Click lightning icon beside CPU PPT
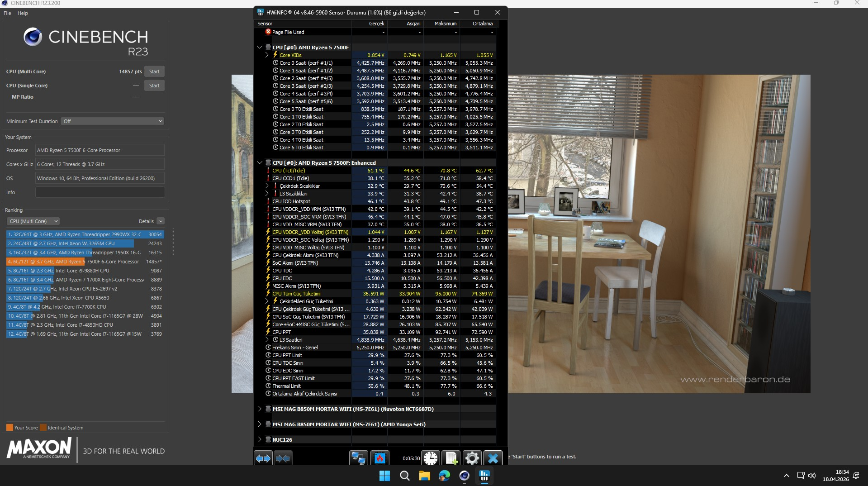 (x=268, y=332)
